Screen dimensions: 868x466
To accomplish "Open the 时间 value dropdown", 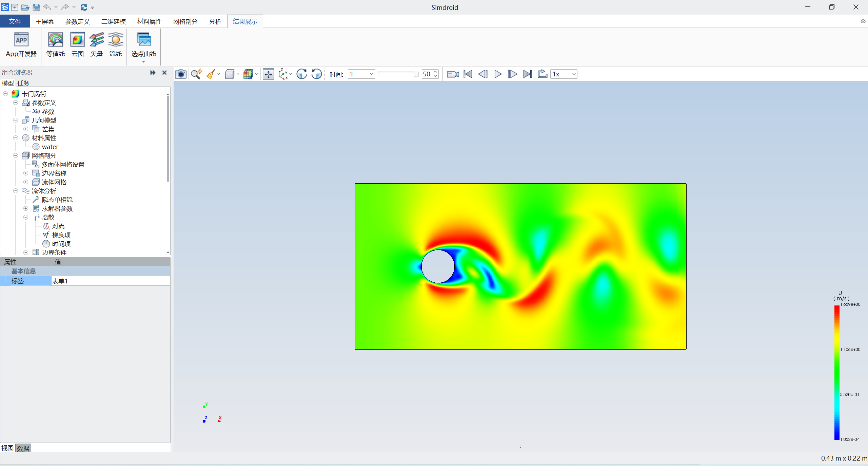I will [x=371, y=74].
